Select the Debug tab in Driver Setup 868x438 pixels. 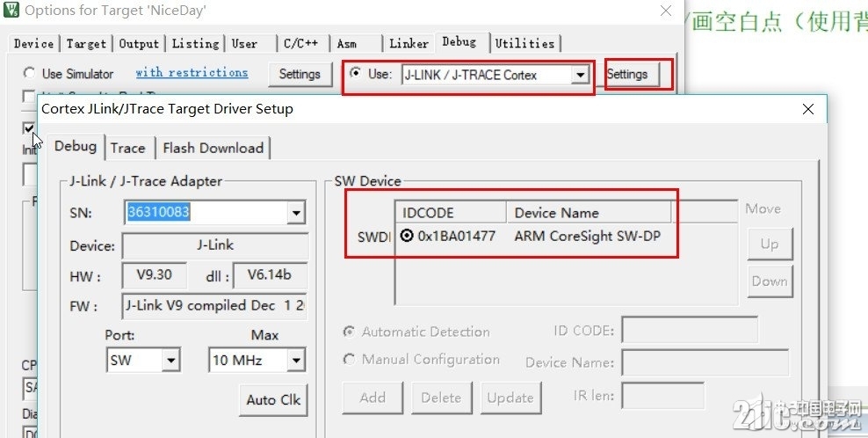[76, 146]
